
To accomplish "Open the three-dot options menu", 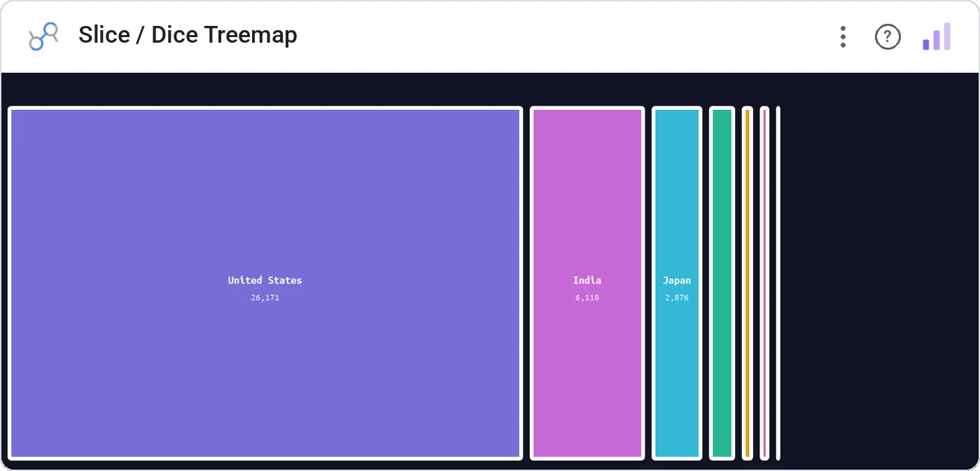I will (843, 36).
